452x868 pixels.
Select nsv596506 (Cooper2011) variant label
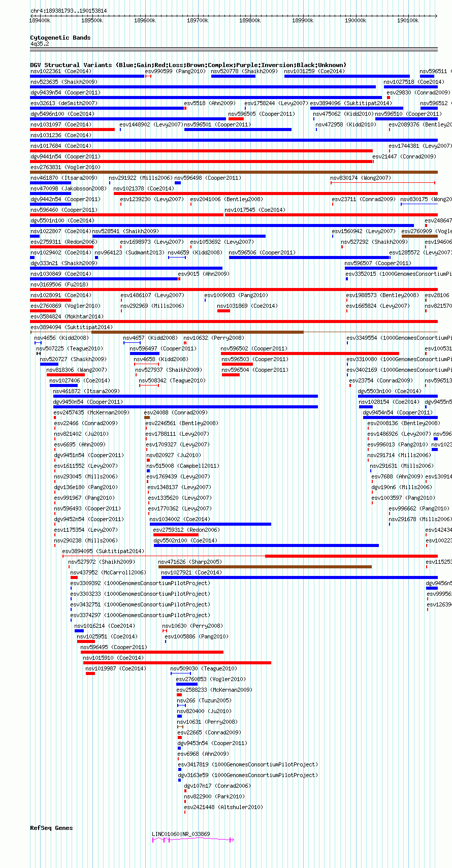tap(262, 252)
